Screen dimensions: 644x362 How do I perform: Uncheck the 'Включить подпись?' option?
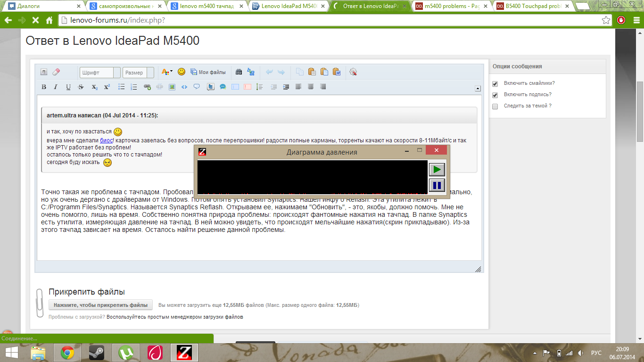tap(495, 95)
